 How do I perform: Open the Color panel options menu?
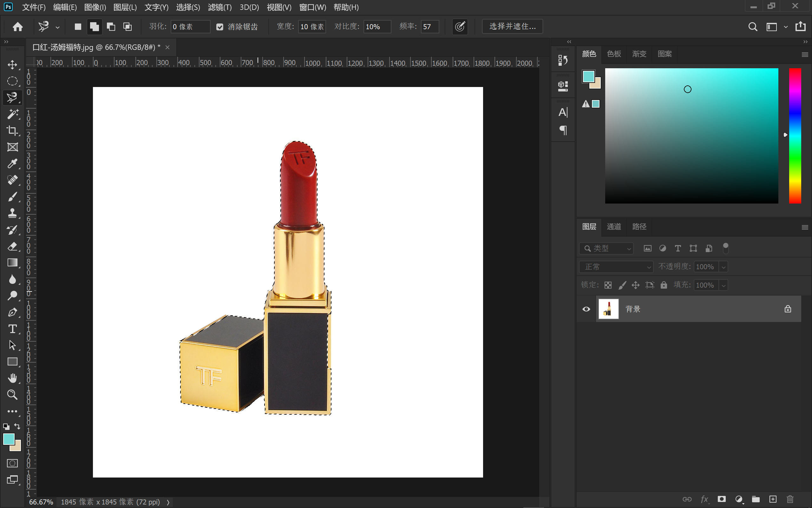805,55
